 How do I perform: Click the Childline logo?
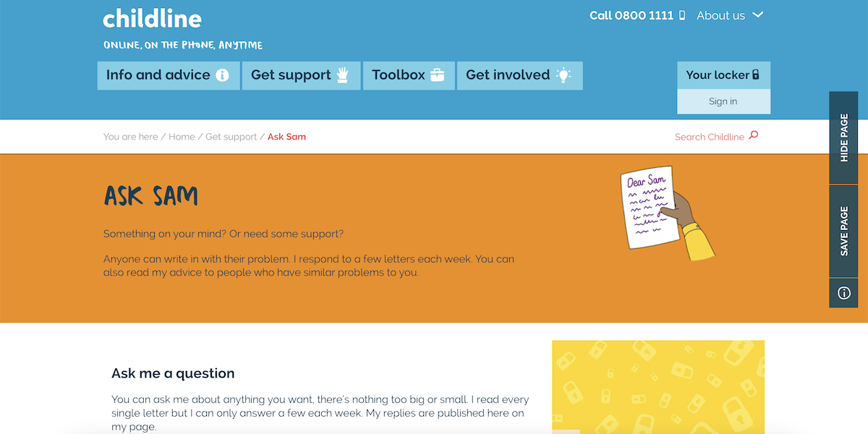tap(153, 18)
